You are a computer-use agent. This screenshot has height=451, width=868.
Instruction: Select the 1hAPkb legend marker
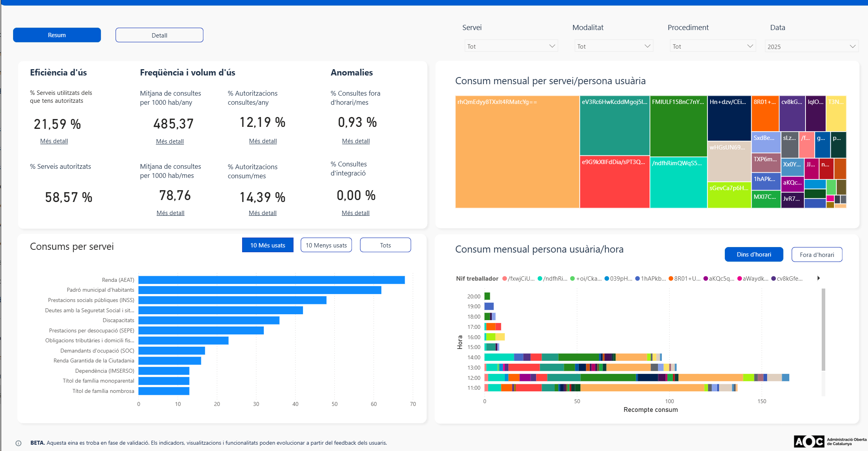tap(638, 279)
